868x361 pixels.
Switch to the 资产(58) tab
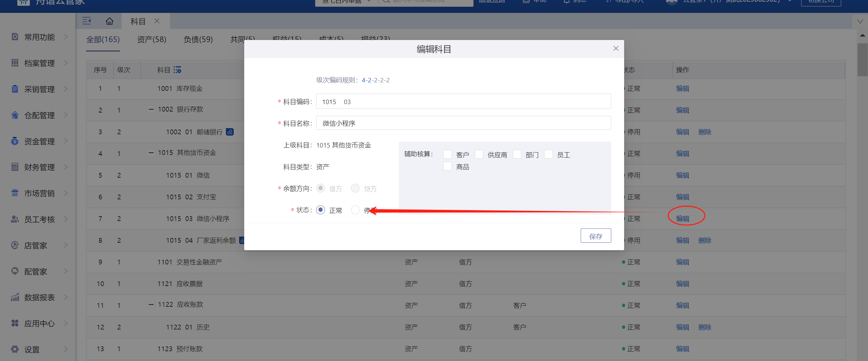tap(152, 40)
